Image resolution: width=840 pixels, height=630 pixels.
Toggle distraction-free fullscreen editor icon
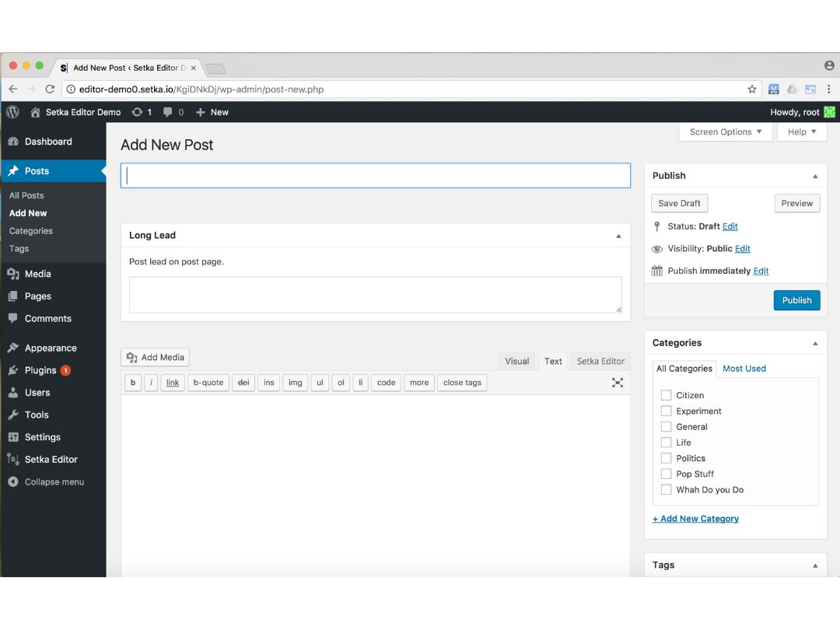[x=617, y=383]
